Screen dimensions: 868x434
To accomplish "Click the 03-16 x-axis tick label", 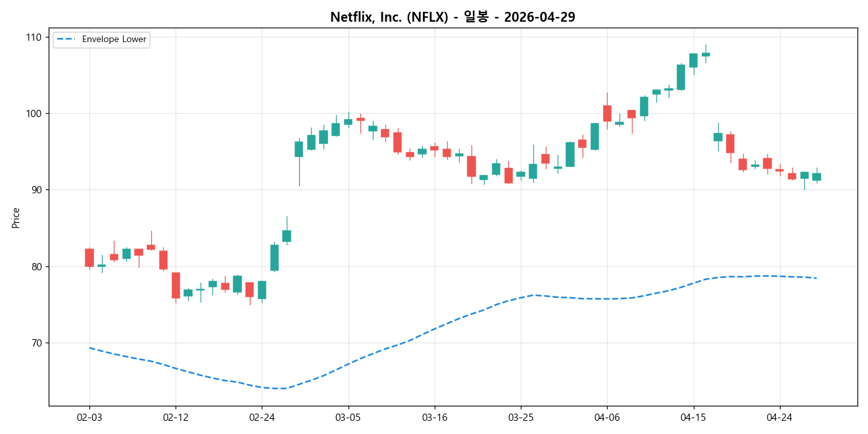I will point(433,417).
